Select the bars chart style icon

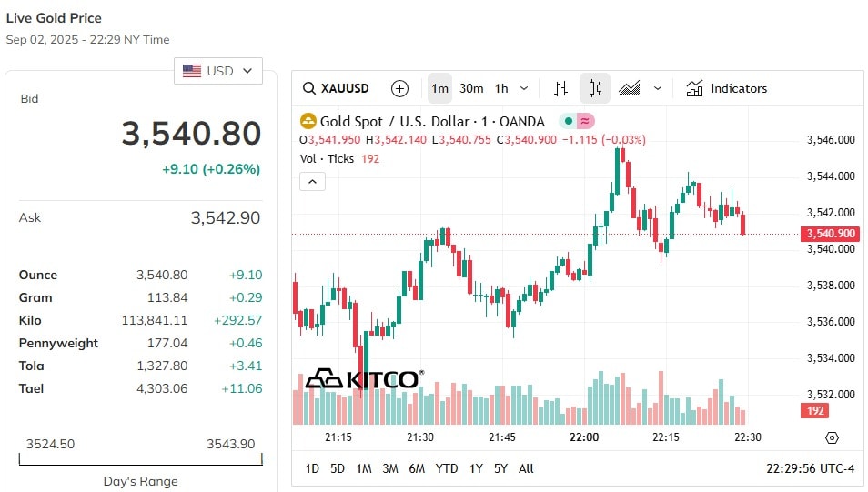click(560, 88)
